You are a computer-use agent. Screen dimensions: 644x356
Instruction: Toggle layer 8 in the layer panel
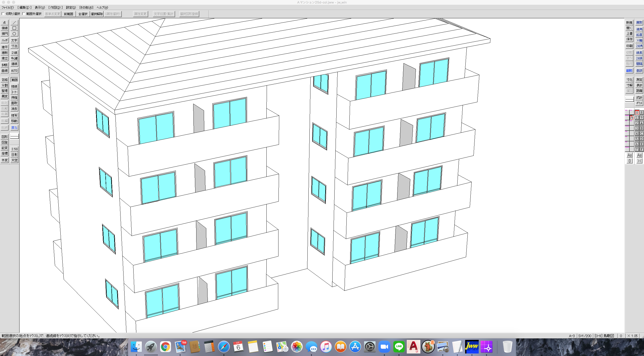[x=641, y=112]
